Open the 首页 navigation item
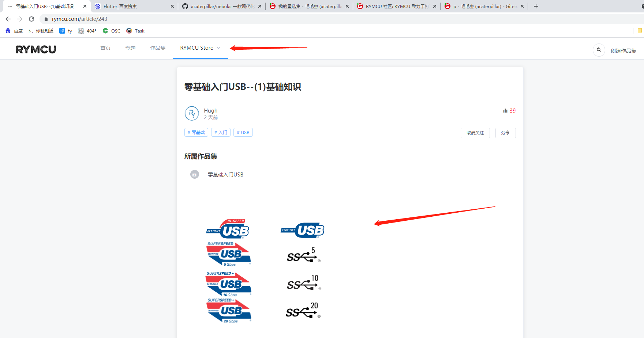 click(105, 48)
